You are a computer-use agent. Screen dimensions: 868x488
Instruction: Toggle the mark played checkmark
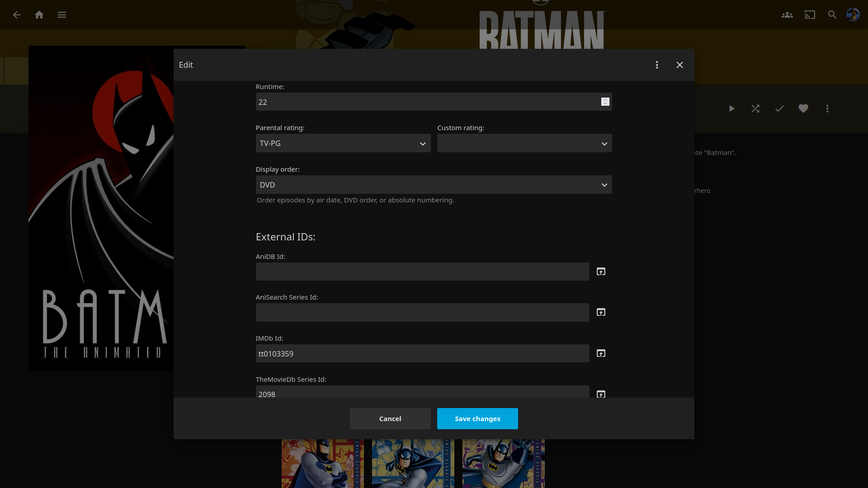click(x=779, y=108)
